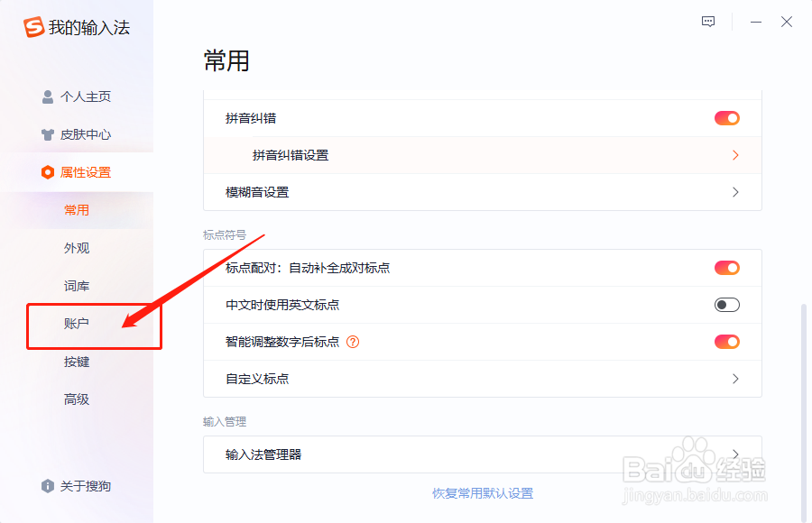Select the 常用 sub-tab
This screenshot has width=812, height=523.
[77, 210]
